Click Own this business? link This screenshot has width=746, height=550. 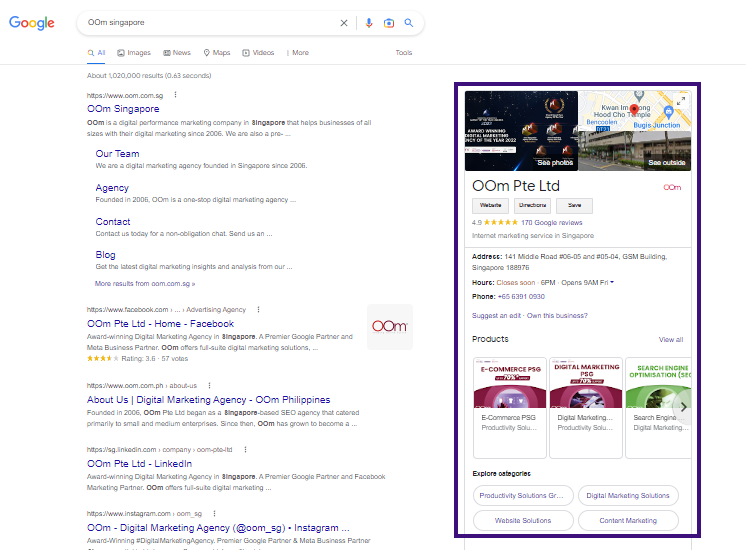tap(557, 315)
